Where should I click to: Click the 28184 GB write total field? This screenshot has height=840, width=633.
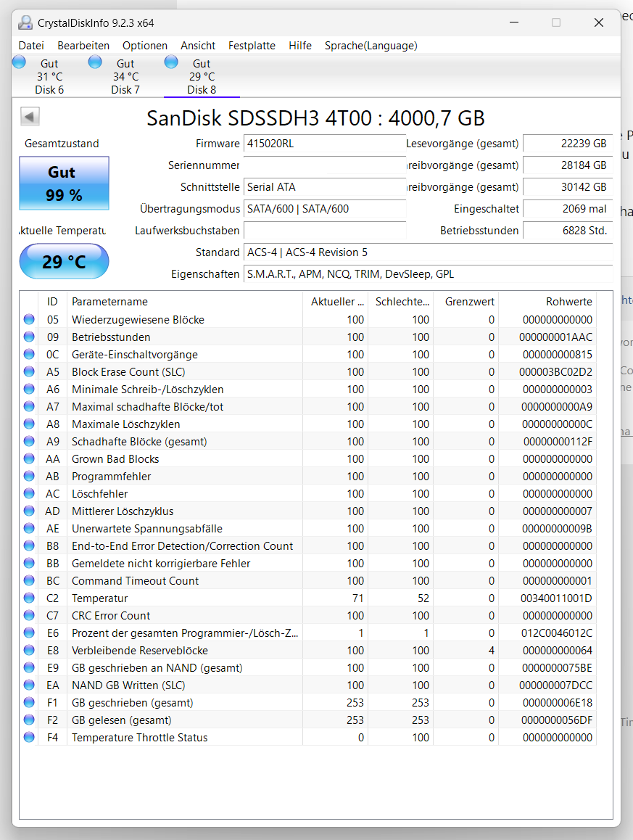pos(568,165)
